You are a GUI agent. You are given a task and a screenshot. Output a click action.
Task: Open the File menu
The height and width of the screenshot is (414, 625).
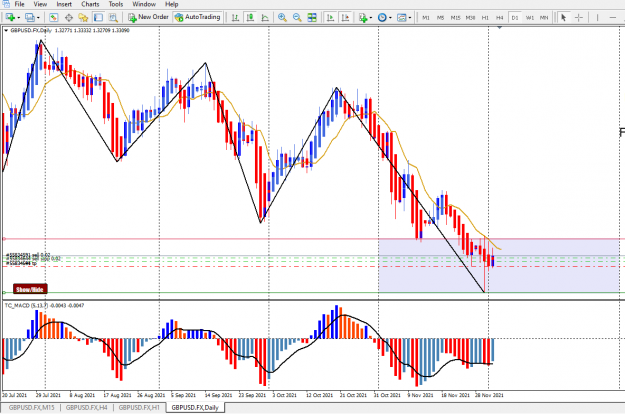pyautogui.click(x=20, y=4)
